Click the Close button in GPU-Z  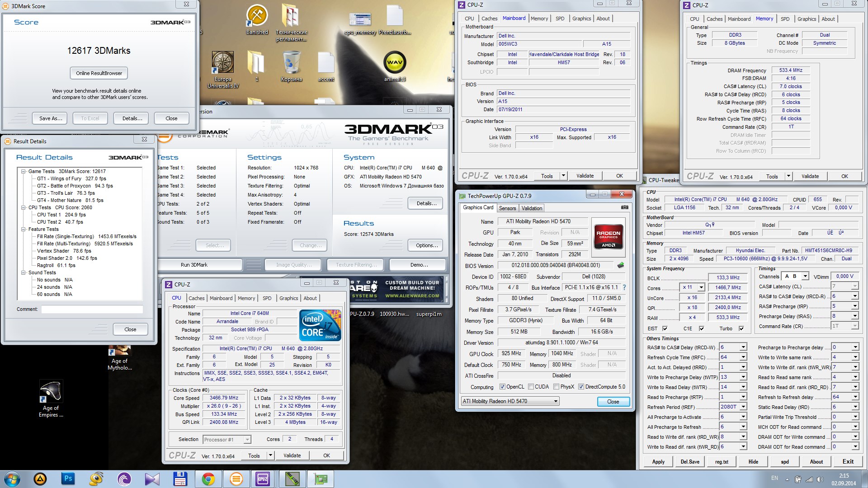coord(613,402)
